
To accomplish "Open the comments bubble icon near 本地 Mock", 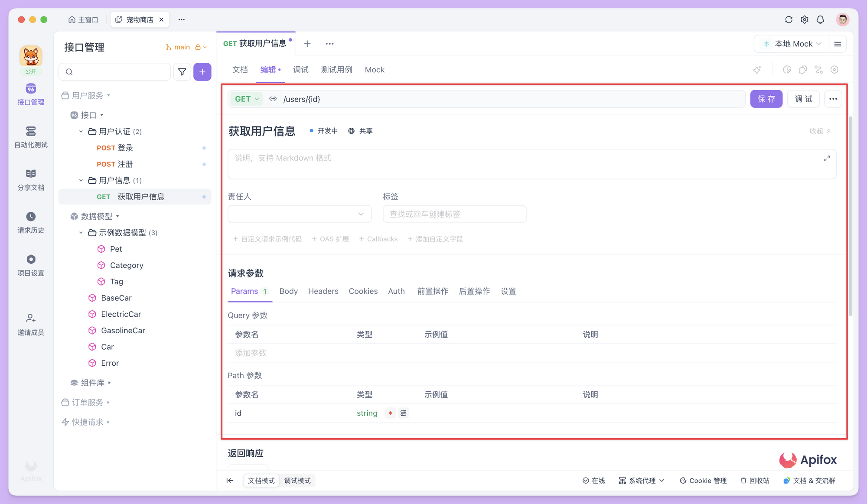I will (803, 70).
